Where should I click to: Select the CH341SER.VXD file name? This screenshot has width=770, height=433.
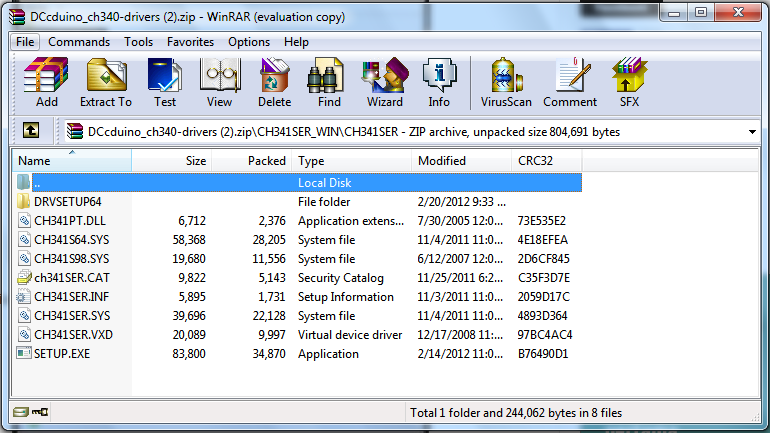pyautogui.click(x=73, y=335)
